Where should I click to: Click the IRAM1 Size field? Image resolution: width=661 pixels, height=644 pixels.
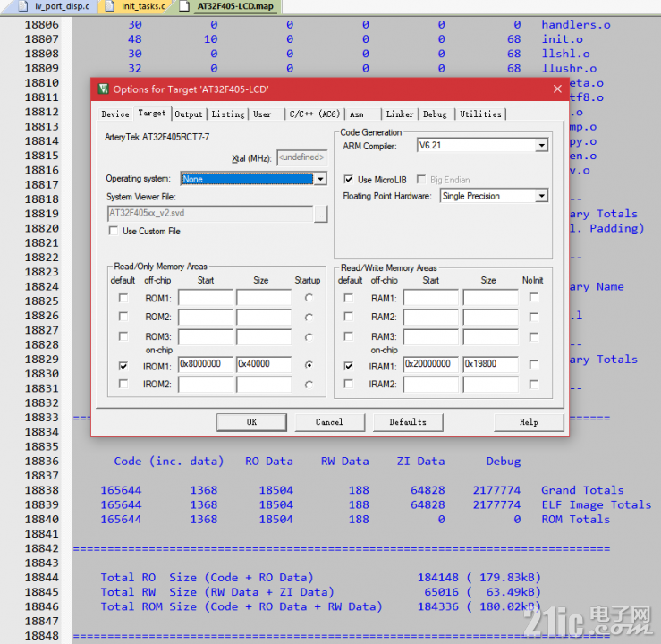(490, 364)
